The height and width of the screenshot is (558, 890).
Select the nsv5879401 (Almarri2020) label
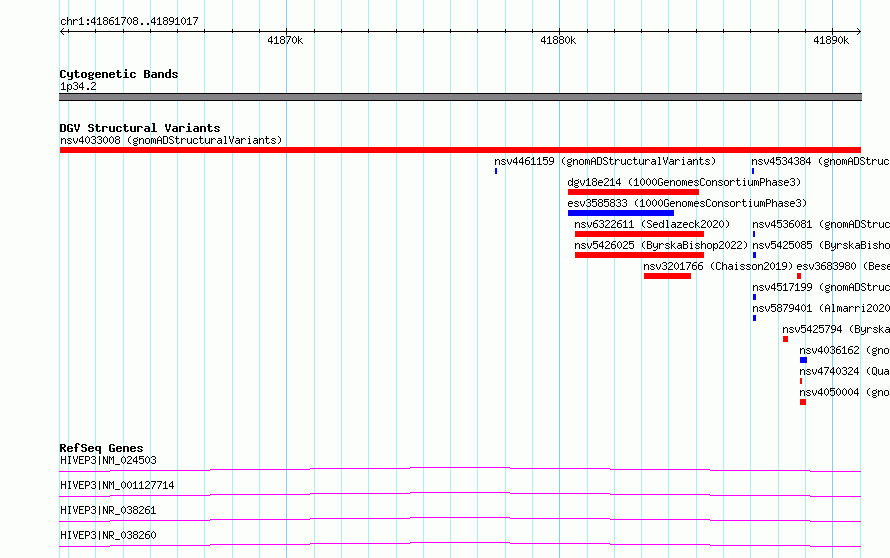821,308
